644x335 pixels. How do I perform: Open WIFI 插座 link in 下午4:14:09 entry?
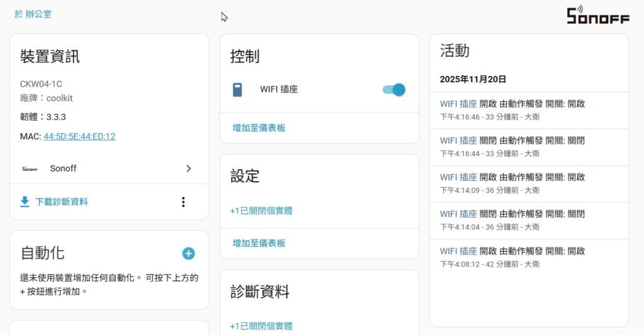(x=458, y=177)
